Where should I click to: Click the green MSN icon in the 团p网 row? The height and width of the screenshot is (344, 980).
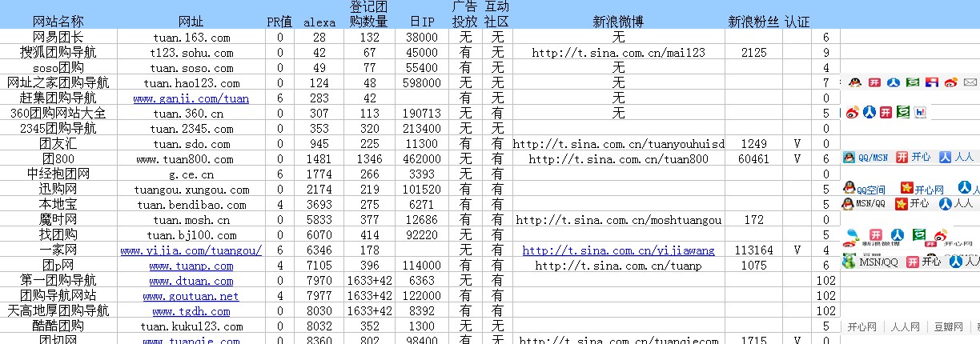(x=847, y=261)
